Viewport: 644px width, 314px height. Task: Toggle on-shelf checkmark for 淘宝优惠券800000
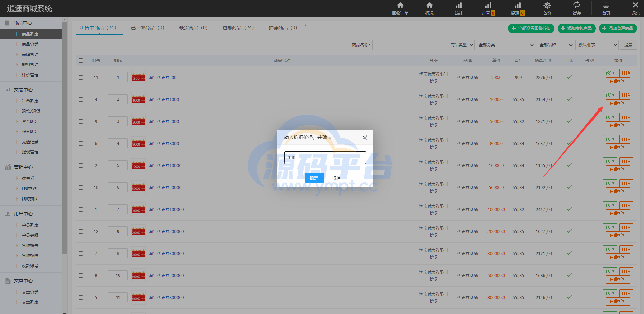tap(569, 297)
